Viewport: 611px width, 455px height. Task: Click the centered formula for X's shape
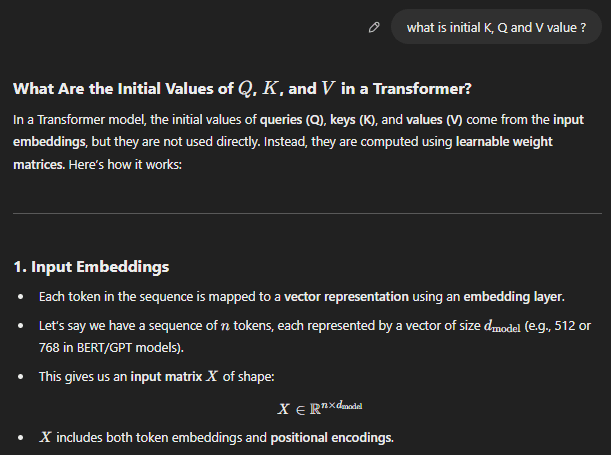pyautogui.click(x=320, y=407)
